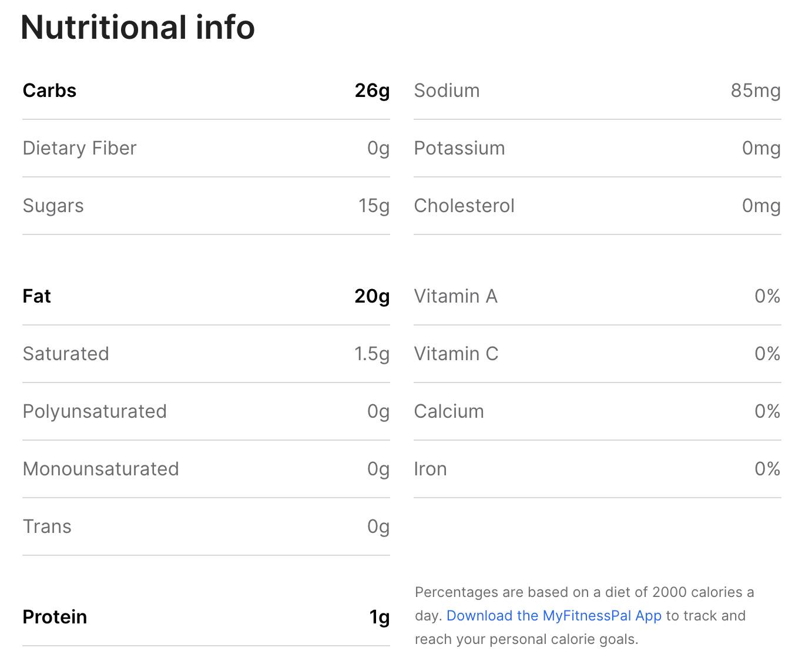Image resolution: width=812 pixels, height=671 pixels.
Task: Click the 15g sugars value
Action: pyautogui.click(x=374, y=206)
